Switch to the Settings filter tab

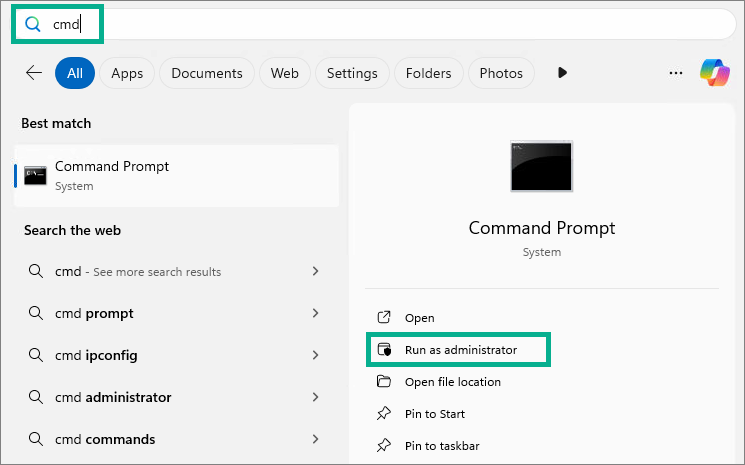pyautogui.click(x=352, y=73)
